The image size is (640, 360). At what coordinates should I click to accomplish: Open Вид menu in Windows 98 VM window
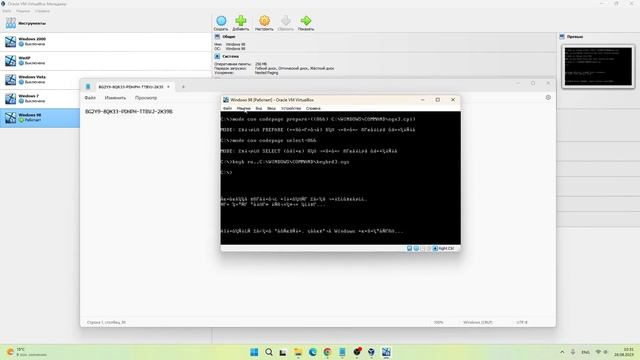(x=259, y=109)
